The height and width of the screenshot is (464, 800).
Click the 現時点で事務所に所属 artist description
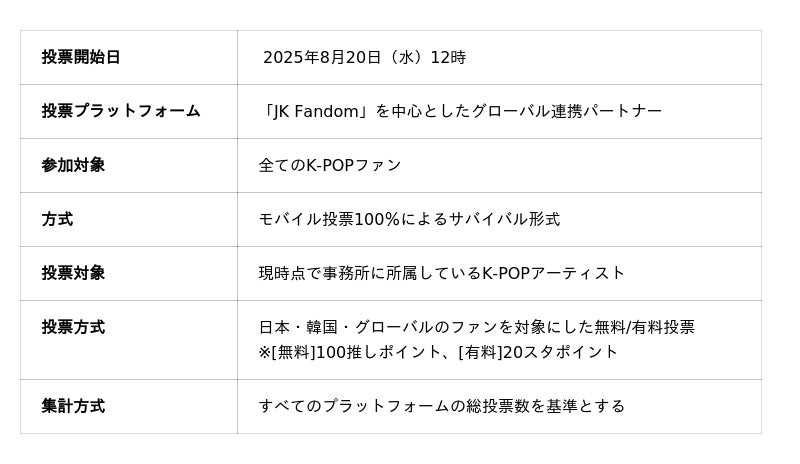(x=441, y=273)
